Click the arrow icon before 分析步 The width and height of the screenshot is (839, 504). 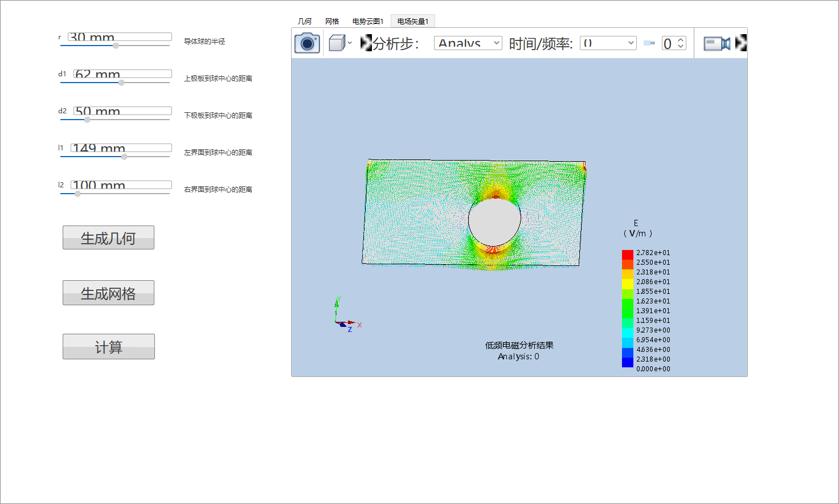pos(366,43)
